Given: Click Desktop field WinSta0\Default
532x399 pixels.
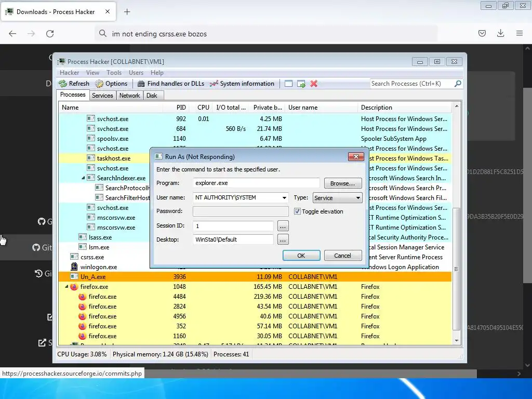Looking at the screenshot, I should click(x=233, y=240).
